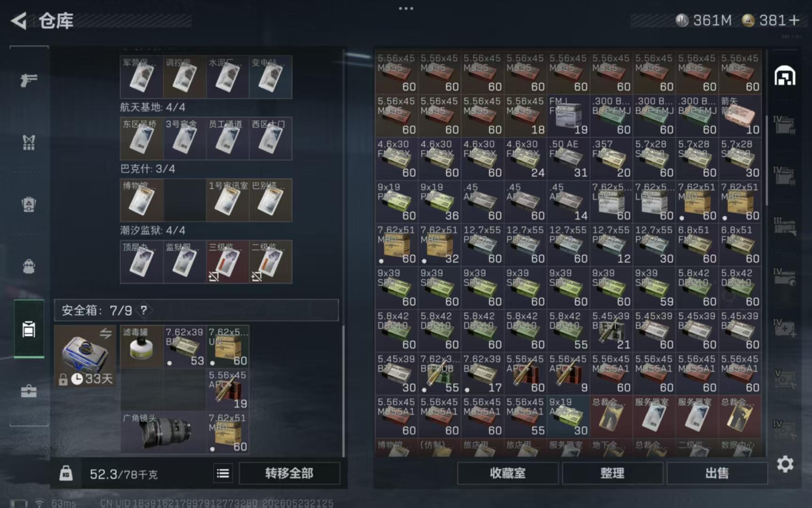This screenshot has width=812, height=508.
Task: Open the settings gear on the right
Action: click(x=785, y=464)
